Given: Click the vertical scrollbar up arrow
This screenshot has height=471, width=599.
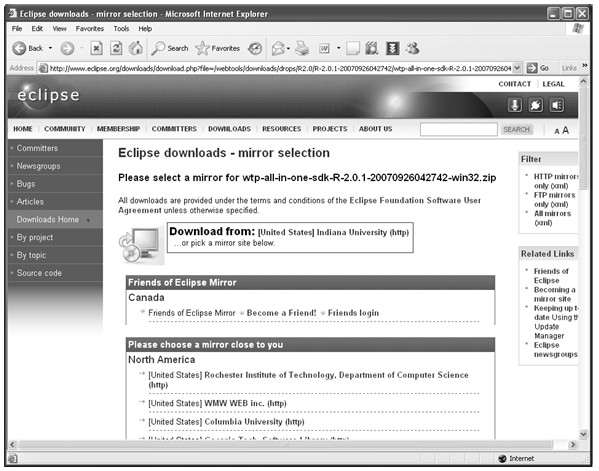Looking at the screenshot, I should tap(583, 81).
